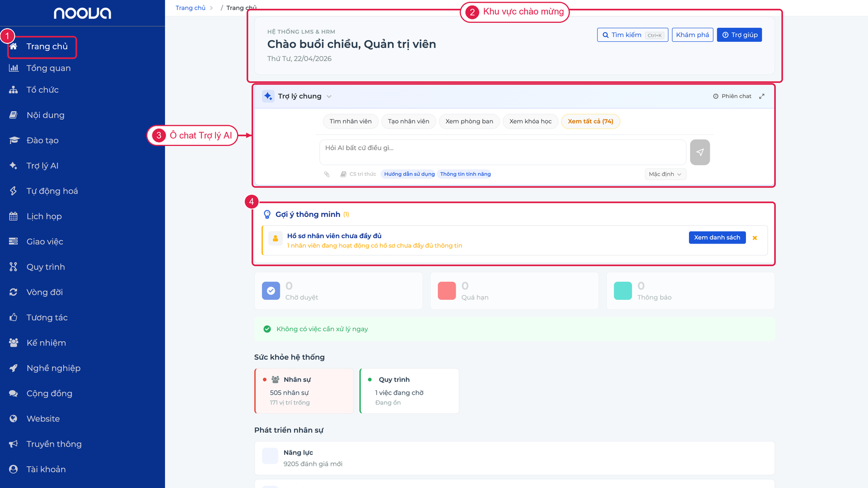Click the first Trang chủ breadcrumb link

190,8
